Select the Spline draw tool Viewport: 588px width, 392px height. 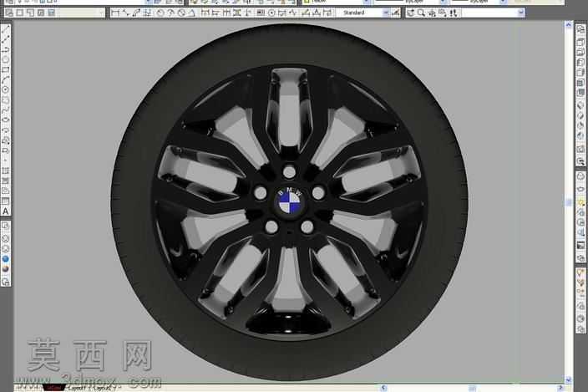coord(5,109)
